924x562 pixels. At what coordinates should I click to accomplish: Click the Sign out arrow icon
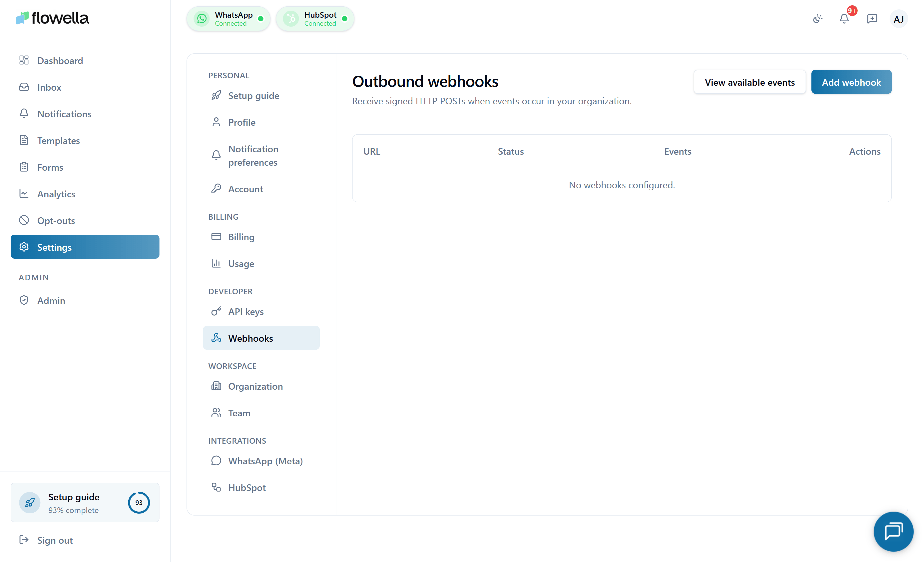[24, 540]
